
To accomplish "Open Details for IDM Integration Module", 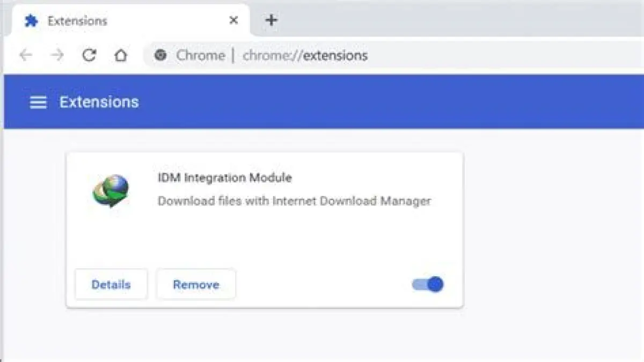I will (x=111, y=285).
